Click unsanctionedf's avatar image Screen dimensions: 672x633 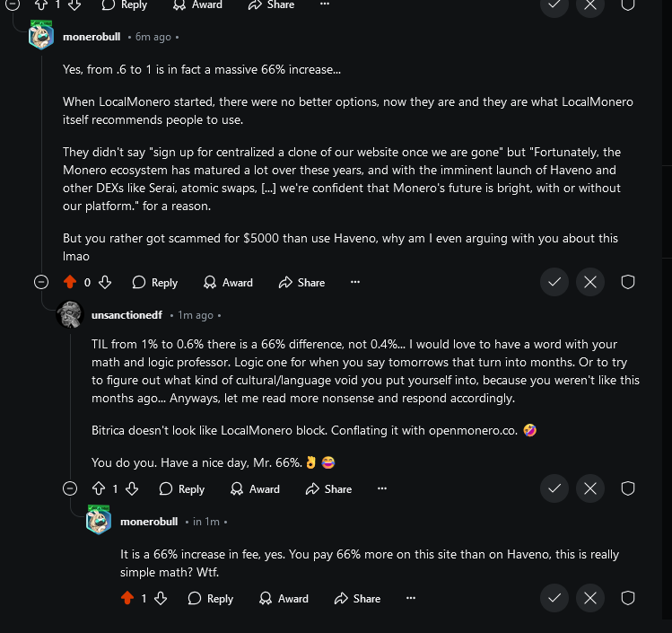tap(70, 315)
